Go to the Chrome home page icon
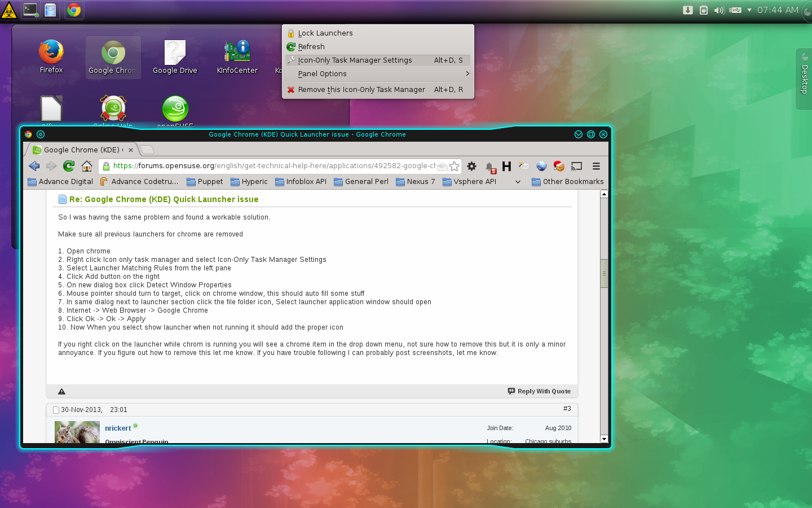This screenshot has height=508, width=812. (x=87, y=166)
